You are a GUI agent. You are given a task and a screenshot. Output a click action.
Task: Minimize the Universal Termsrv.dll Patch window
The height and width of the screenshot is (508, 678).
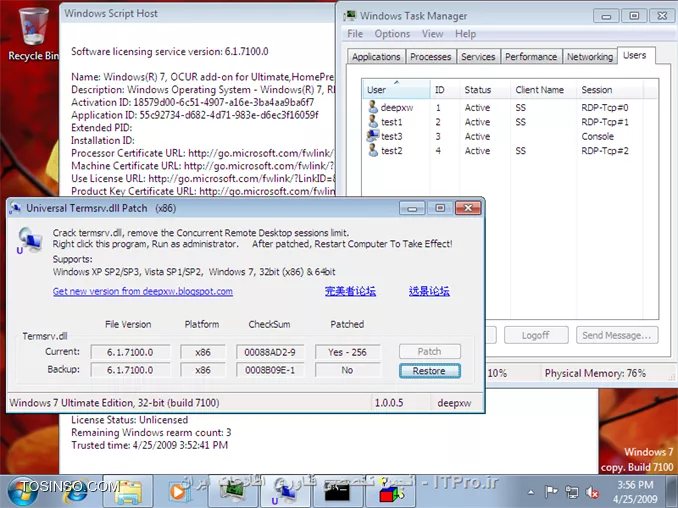(x=412, y=208)
